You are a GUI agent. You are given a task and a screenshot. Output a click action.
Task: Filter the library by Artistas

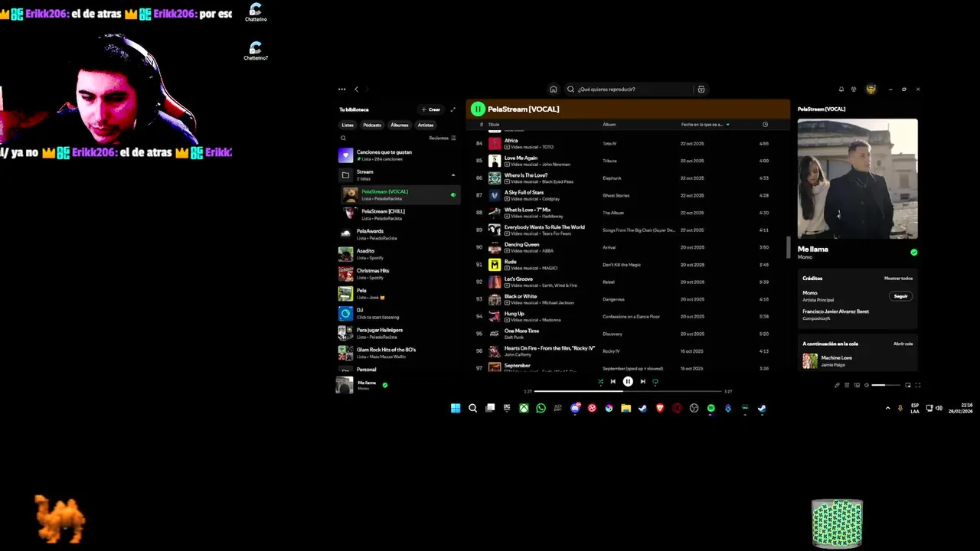point(426,125)
